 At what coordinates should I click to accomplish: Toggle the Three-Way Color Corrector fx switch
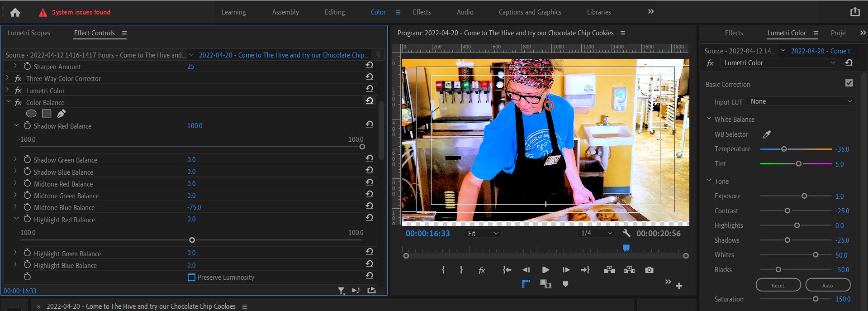(18, 78)
